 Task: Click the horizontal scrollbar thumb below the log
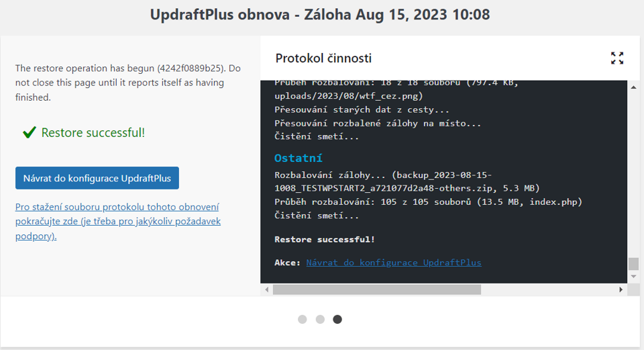377,290
